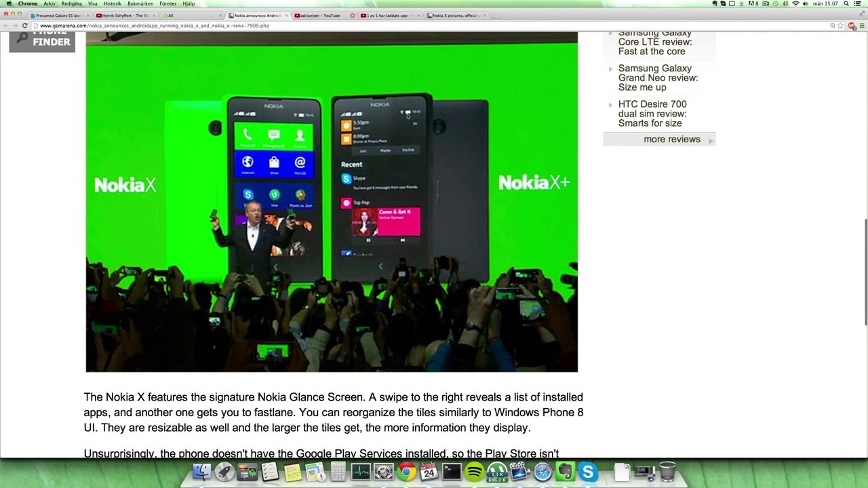
Task: Open Samsung Galaxy Core LTE review link
Action: pyautogui.click(x=655, y=42)
